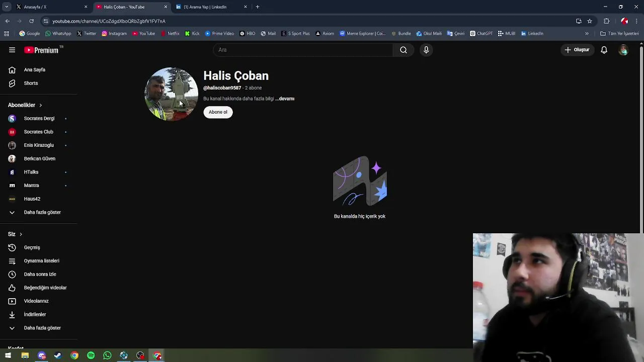Open Enis Kirazoglu subscription channel
Image resolution: width=644 pixels, height=362 pixels.
[38, 145]
